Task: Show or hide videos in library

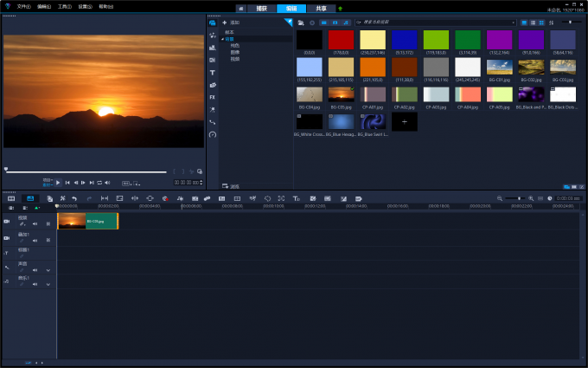Action: pyautogui.click(x=324, y=23)
